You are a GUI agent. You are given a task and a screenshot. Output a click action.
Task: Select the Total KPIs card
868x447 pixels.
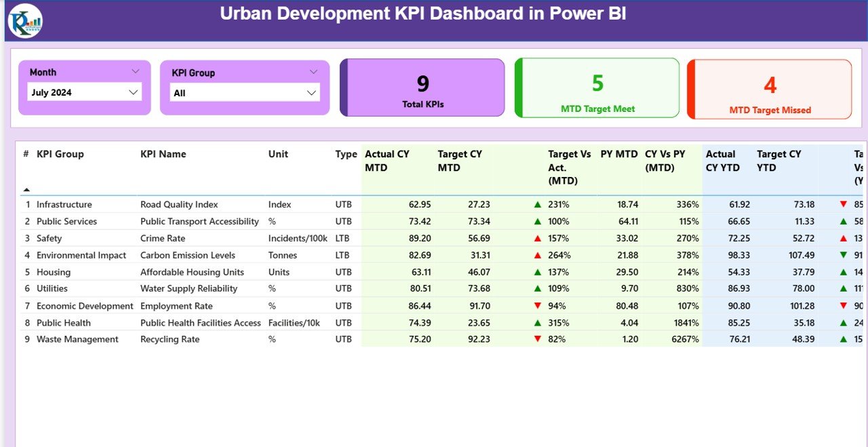(x=422, y=88)
